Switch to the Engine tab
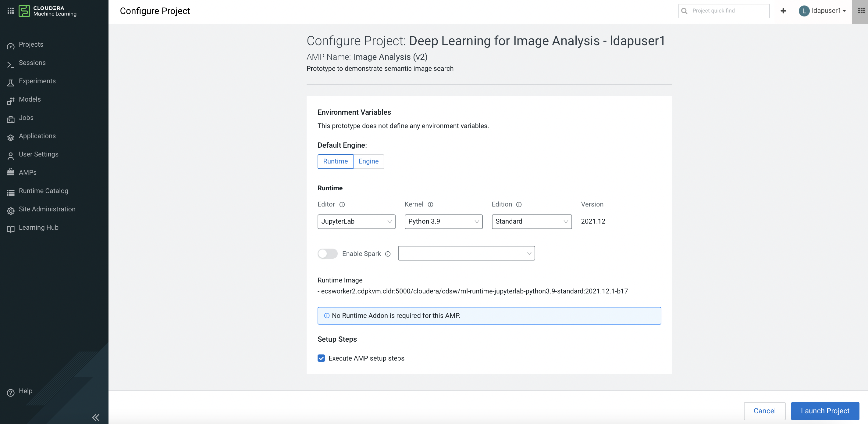 [x=368, y=161]
